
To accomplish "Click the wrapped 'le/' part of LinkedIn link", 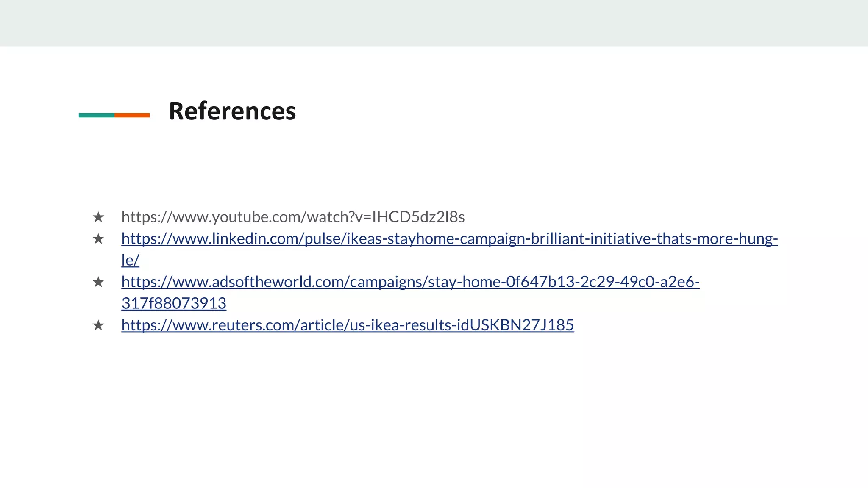I will [130, 261].
